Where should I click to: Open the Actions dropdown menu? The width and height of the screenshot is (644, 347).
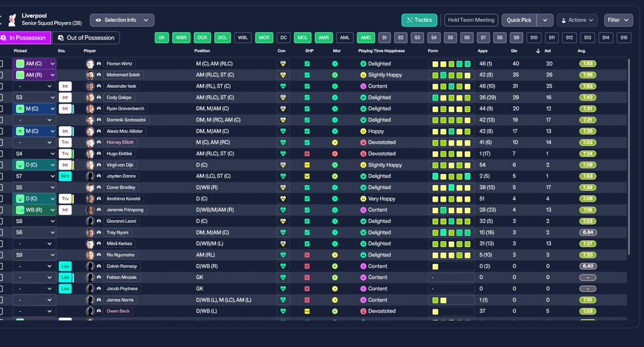click(x=577, y=20)
